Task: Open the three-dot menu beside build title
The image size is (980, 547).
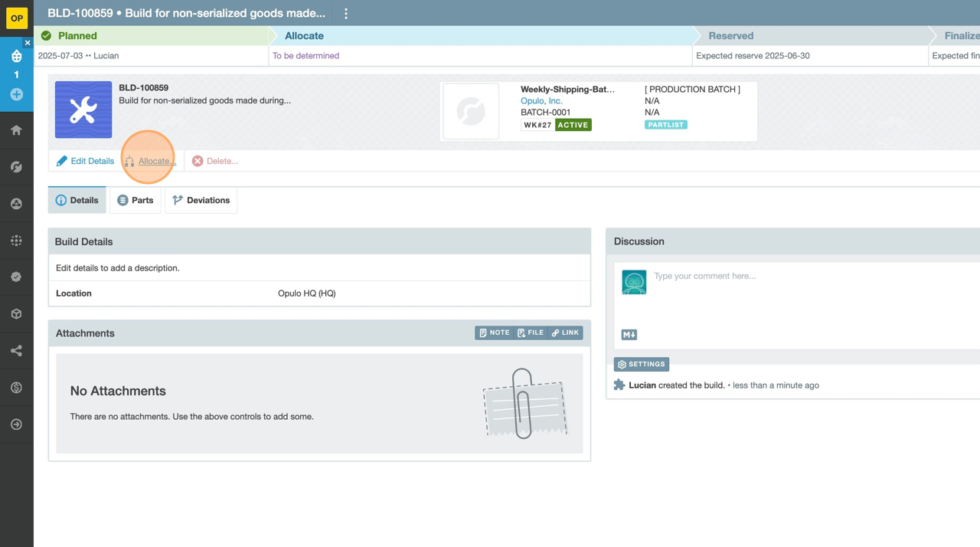Action: (x=346, y=13)
